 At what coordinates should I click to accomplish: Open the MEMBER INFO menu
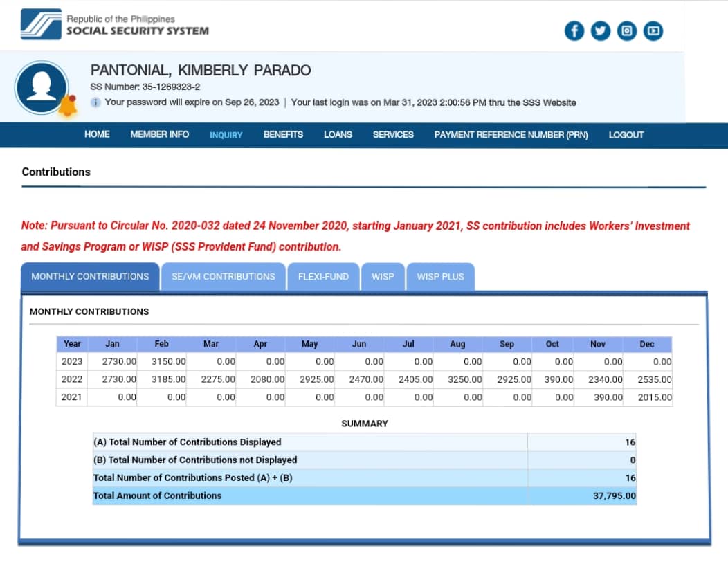159,134
